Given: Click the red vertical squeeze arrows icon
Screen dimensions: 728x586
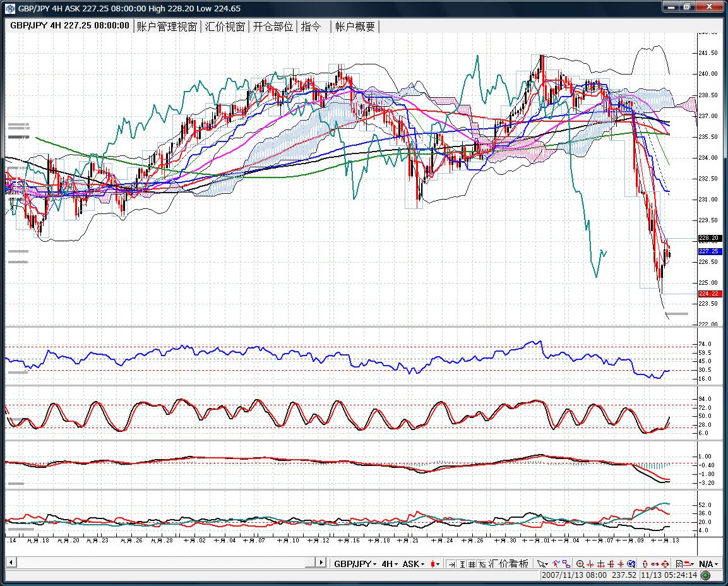Looking at the screenshot, I should (621, 564).
